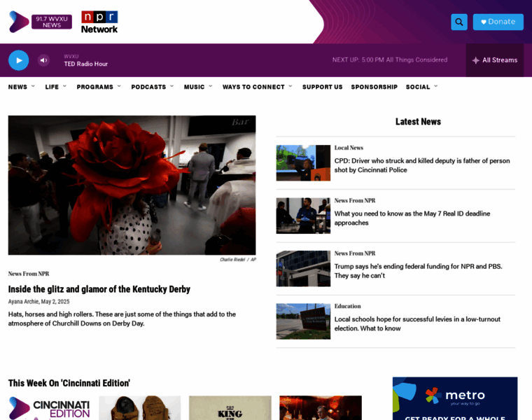Go to Sponsorship page
The height and width of the screenshot is (420, 532).
[374, 87]
